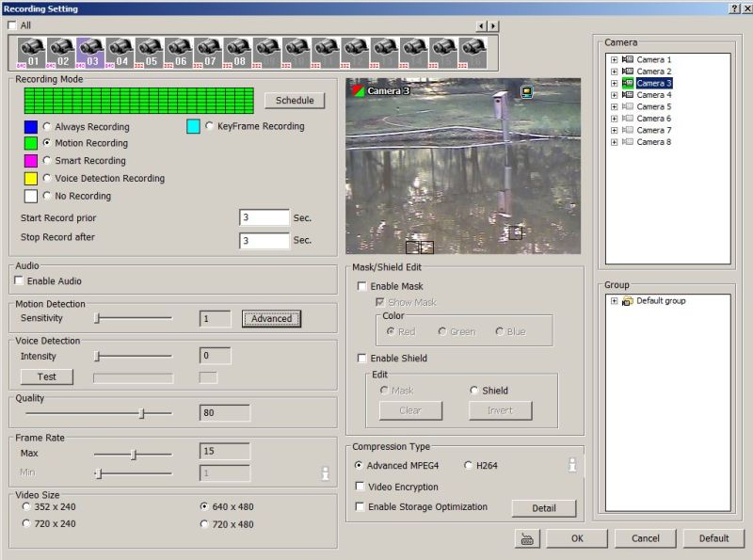Click camera 08 icon in camera strip
The height and width of the screenshot is (560, 753).
tap(238, 51)
